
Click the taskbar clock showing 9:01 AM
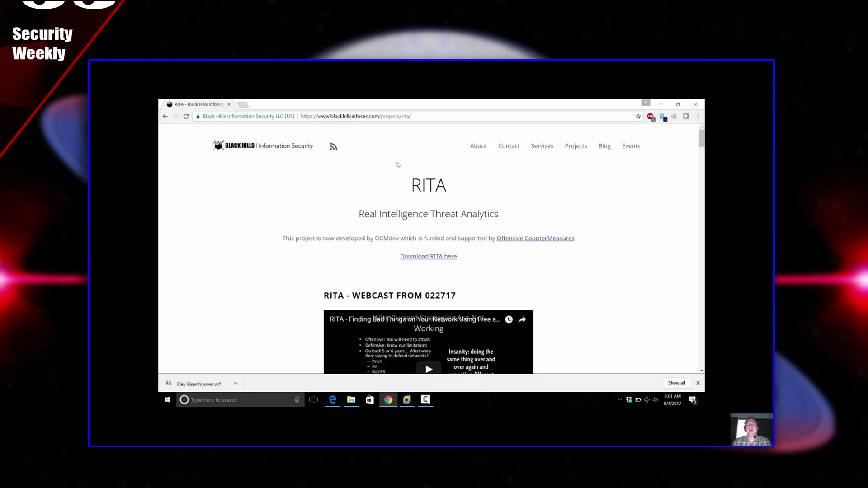tap(672, 399)
